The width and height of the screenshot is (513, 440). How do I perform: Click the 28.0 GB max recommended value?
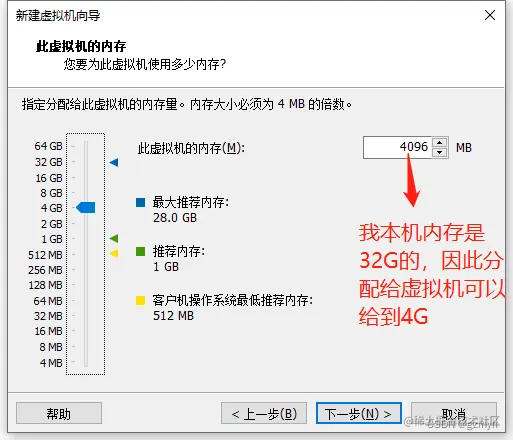175,218
